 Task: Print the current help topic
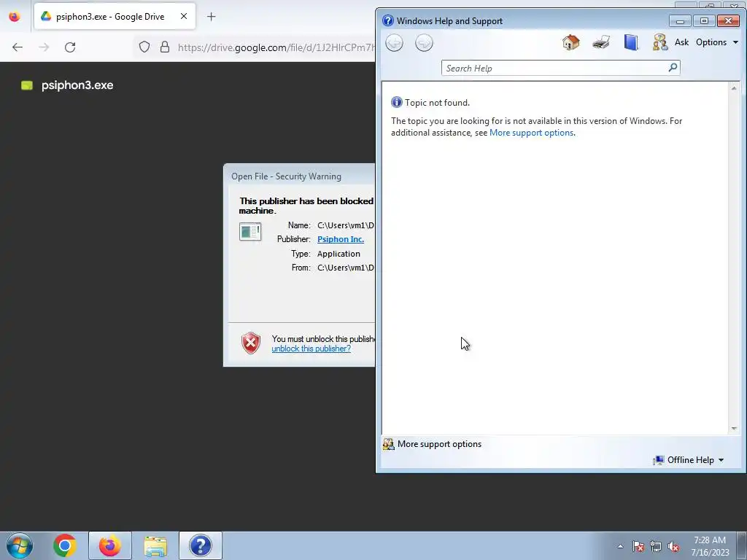point(601,42)
